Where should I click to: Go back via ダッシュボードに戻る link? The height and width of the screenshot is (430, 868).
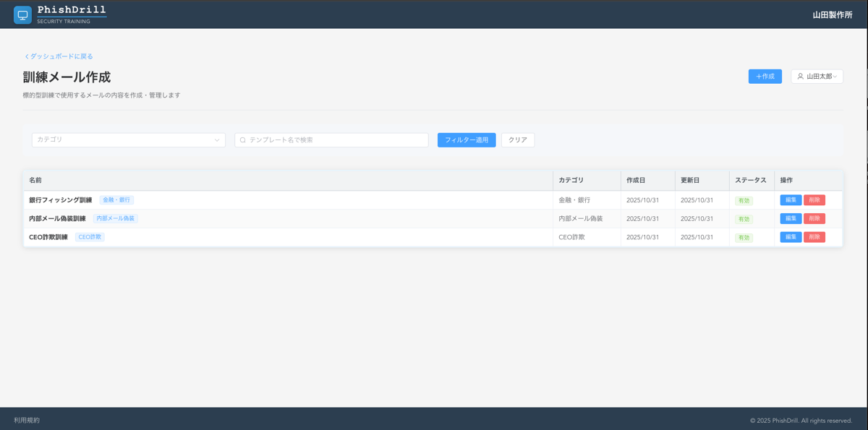point(59,56)
